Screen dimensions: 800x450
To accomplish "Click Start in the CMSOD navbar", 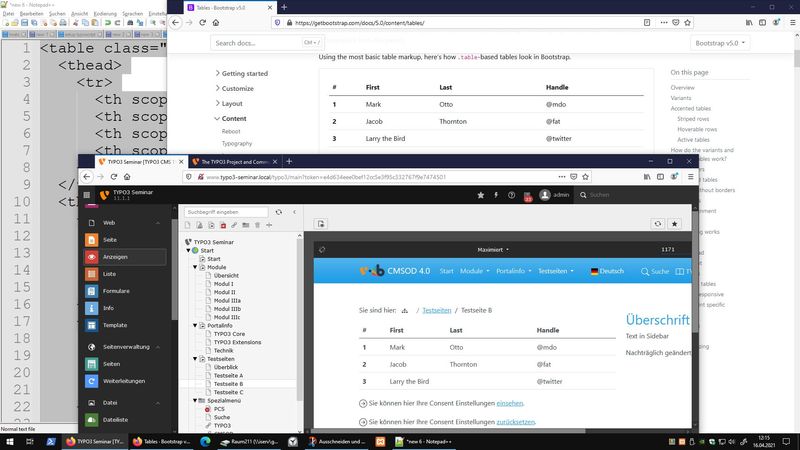I will tap(446, 271).
